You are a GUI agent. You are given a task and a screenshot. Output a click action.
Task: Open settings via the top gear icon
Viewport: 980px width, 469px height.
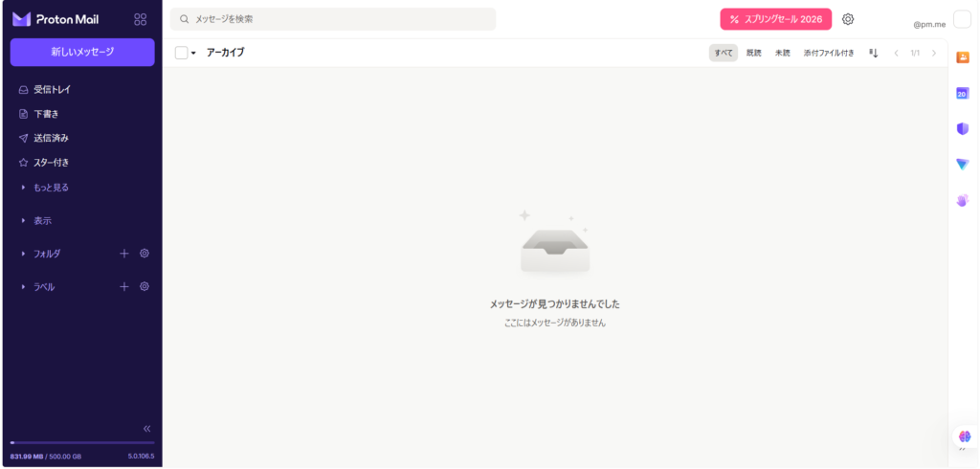[x=848, y=19]
